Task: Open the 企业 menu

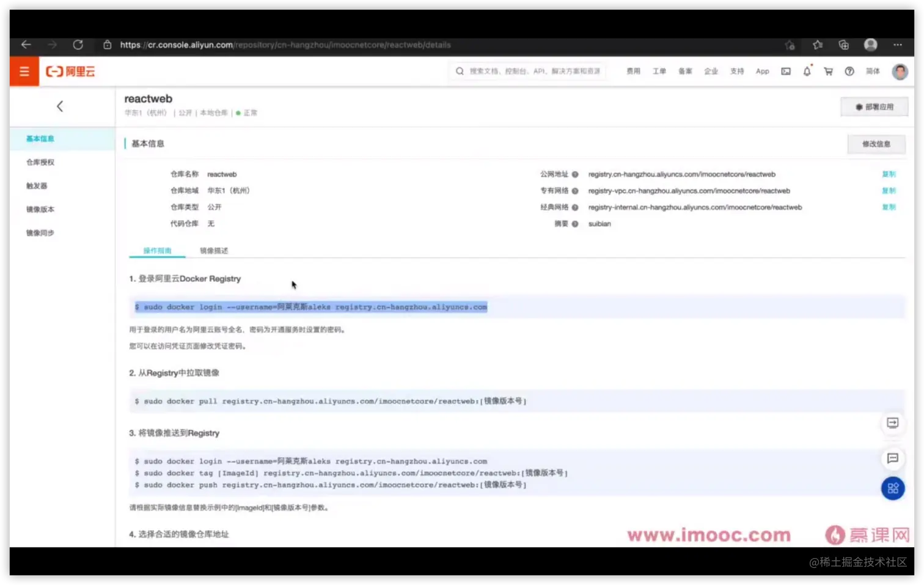Action: click(711, 72)
